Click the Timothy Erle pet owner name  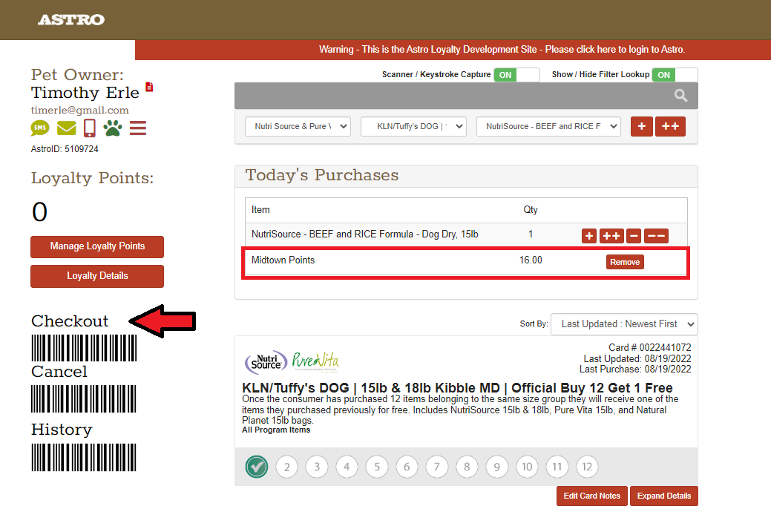85,93
